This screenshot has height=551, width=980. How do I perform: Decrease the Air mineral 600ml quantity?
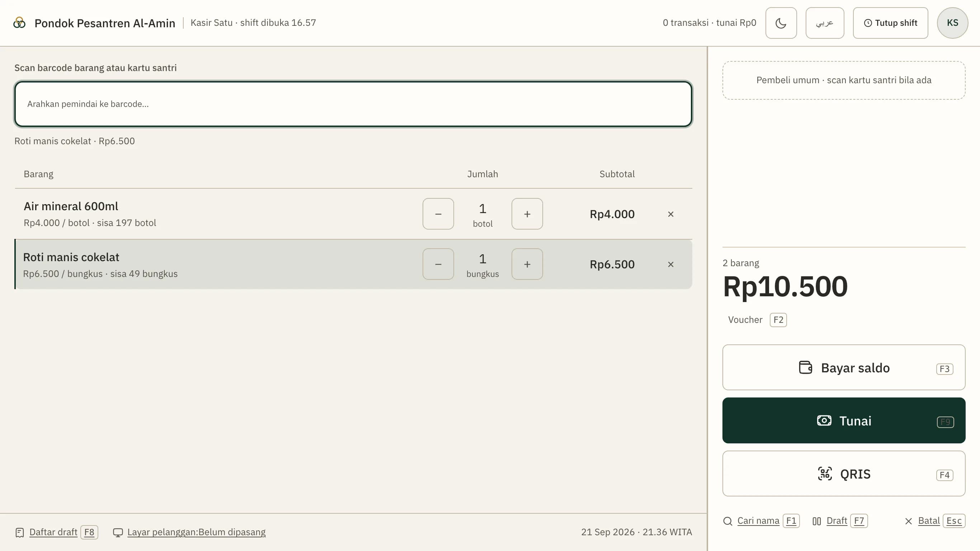(x=438, y=214)
